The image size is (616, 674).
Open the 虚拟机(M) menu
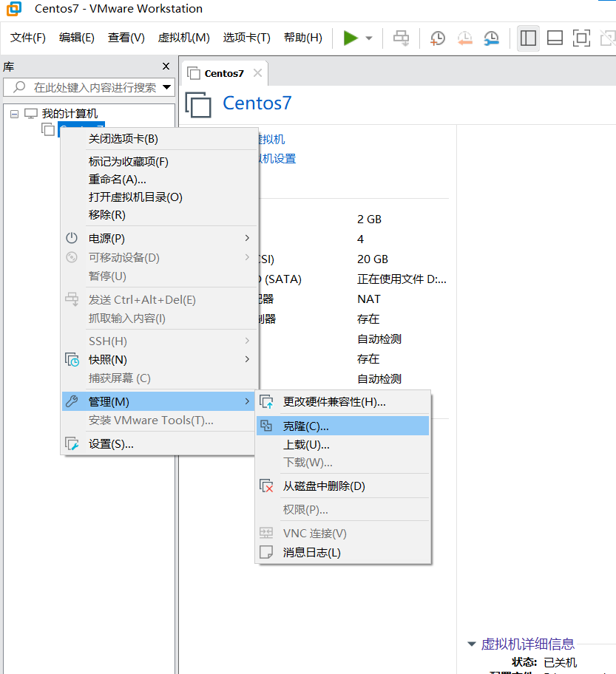(183, 38)
